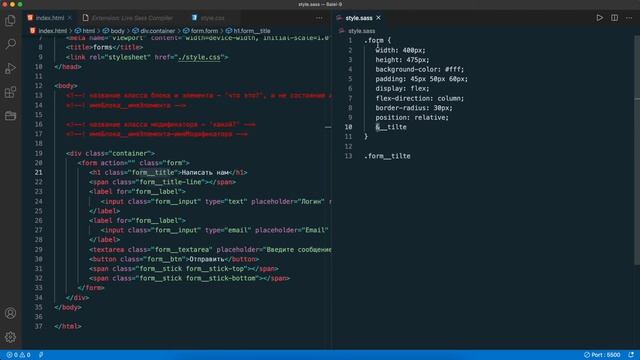Click the Split Editor icon

[614, 18]
